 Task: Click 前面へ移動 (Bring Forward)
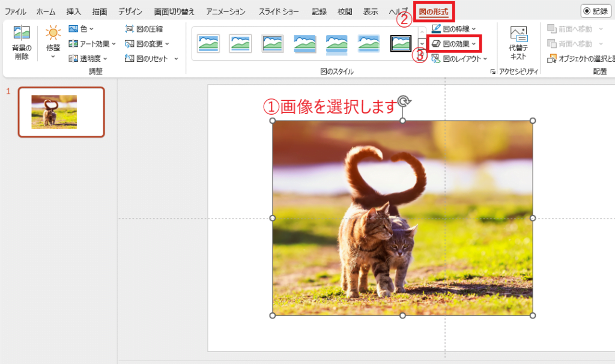coord(570,29)
